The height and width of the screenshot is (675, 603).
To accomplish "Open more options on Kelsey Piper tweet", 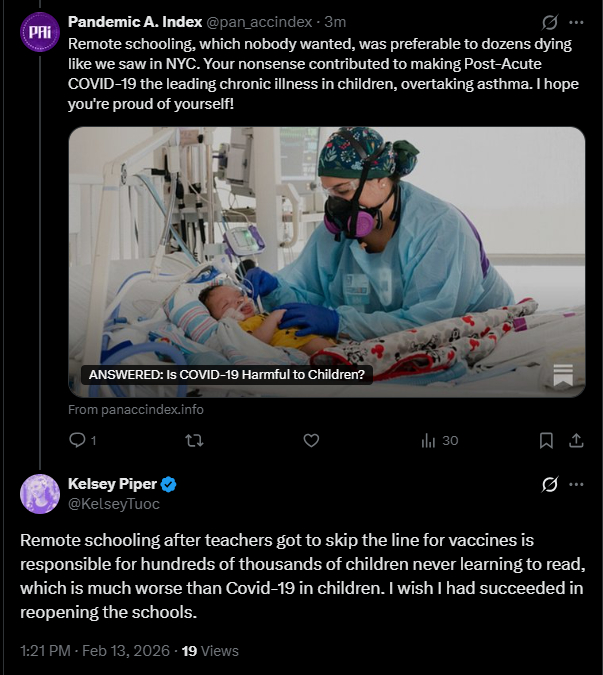I will point(576,485).
